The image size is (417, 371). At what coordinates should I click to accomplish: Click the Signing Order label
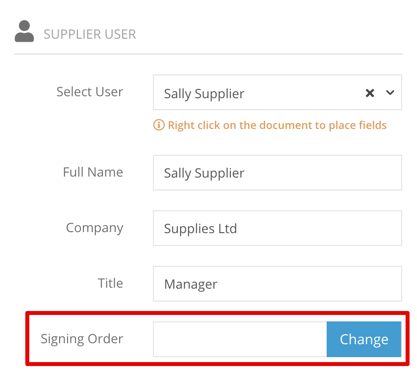tap(82, 339)
